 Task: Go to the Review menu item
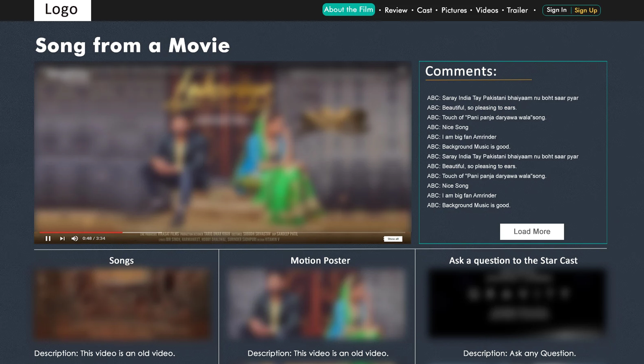pos(396,10)
